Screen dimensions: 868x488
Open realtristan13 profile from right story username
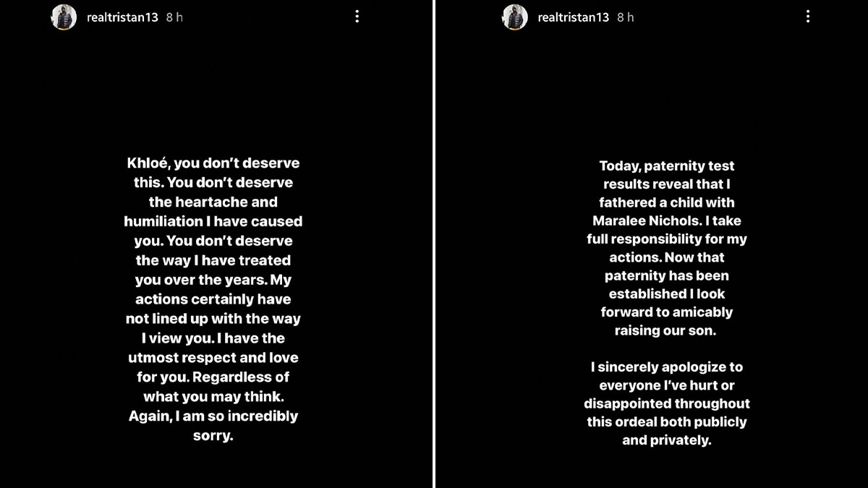[573, 17]
